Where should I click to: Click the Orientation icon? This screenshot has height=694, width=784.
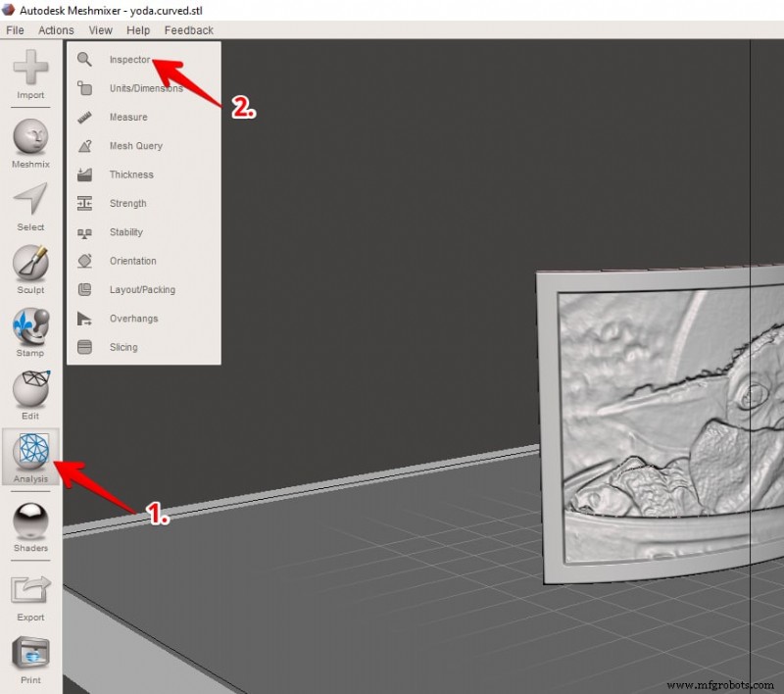(x=84, y=261)
